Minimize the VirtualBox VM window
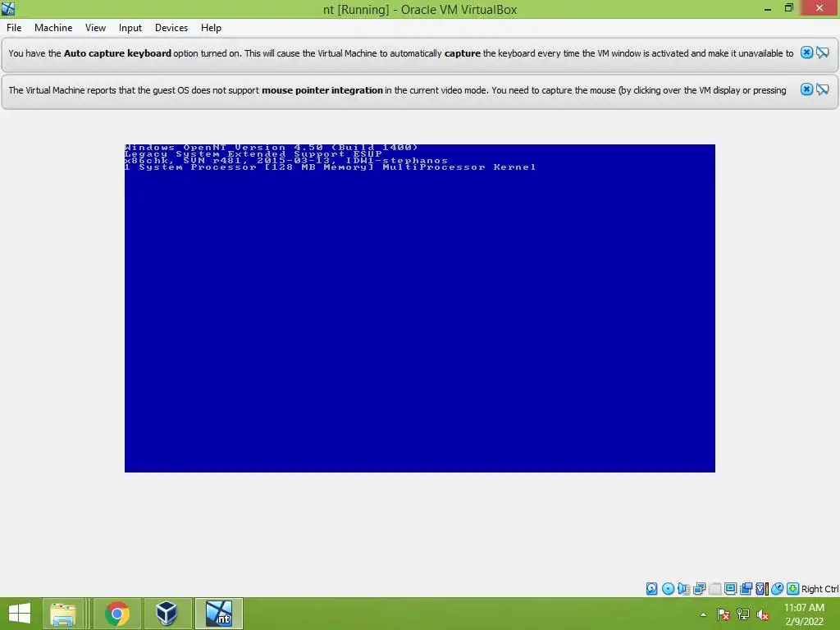Screen dimensions: 840x630 point(768,8)
